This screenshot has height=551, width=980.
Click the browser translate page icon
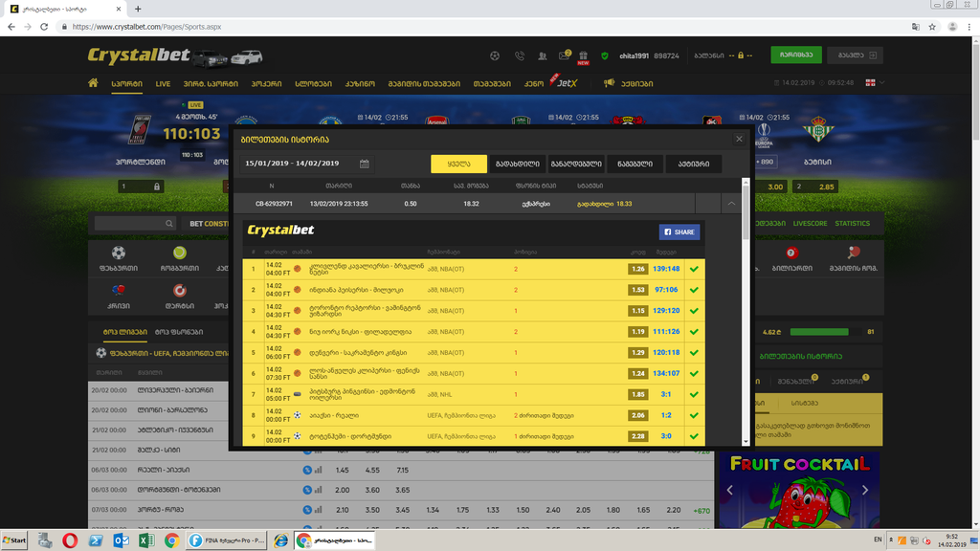[916, 27]
